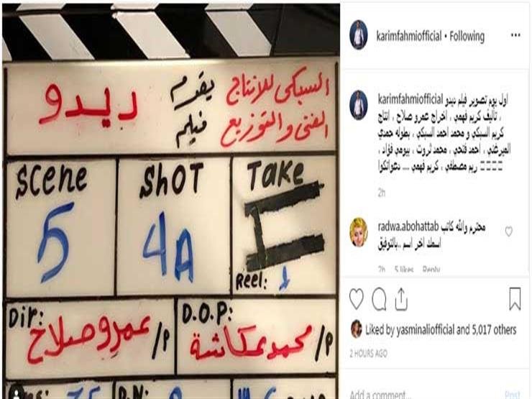Toggle the Following button
This screenshot has height=399, width=532.
click(x=467, y=36)
